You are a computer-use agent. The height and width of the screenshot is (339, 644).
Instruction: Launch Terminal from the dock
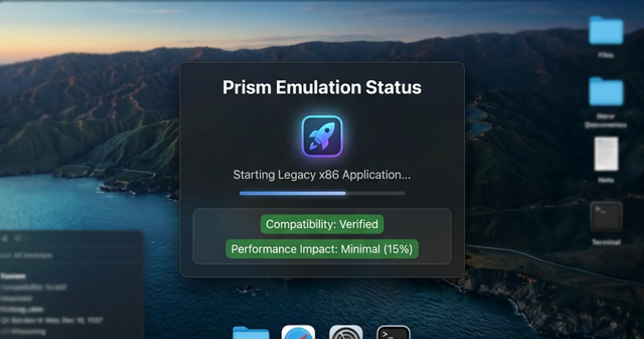[394, 332]
